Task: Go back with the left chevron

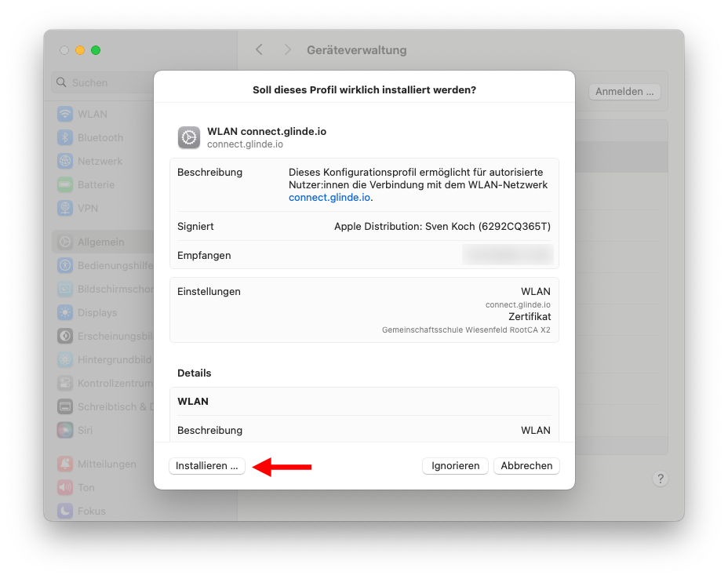Action: tap(260, 50)
